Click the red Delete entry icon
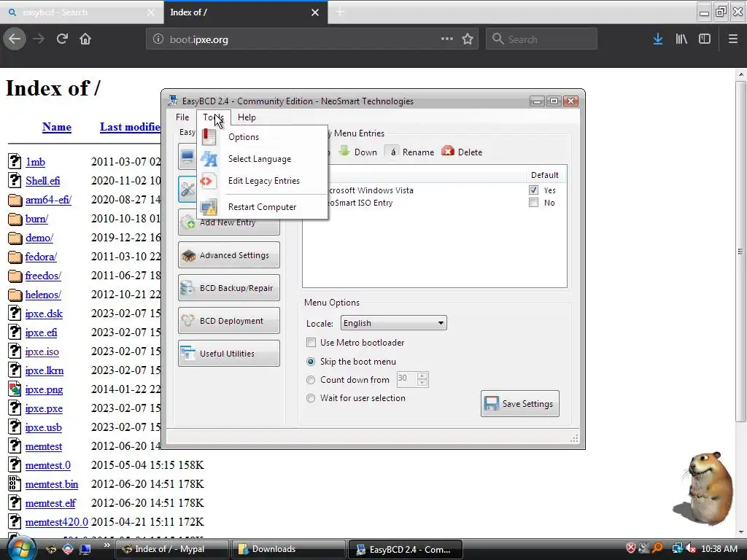Viewport: 747px width, 560px height. [x=448, y=152]
